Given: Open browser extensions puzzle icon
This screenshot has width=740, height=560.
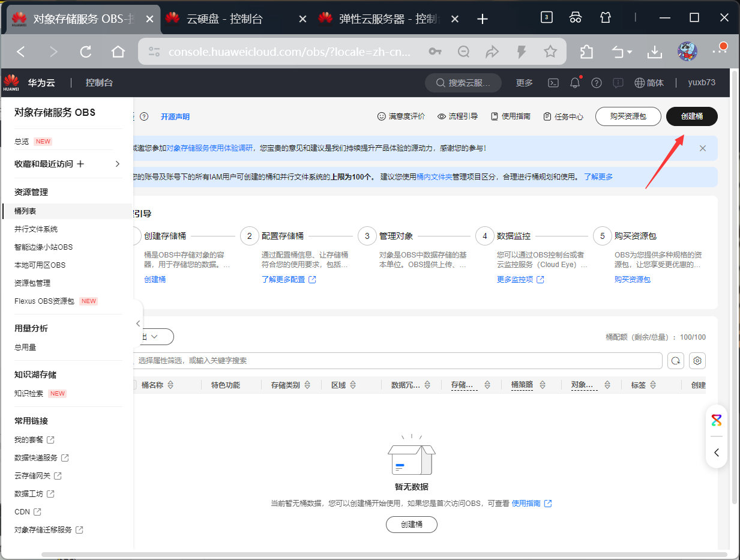Looking at the screenshot, I should (x=586, y=52).
